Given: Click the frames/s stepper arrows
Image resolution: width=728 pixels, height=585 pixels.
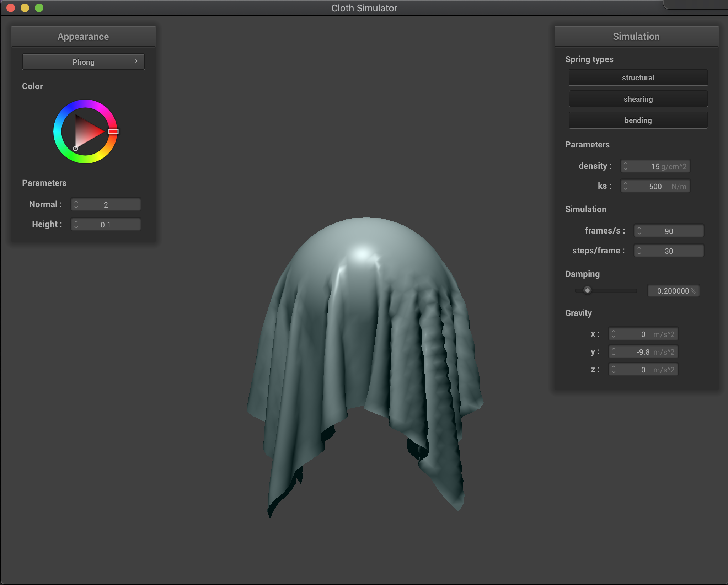Looking at the screenshot, I should [x=639, y=231].
